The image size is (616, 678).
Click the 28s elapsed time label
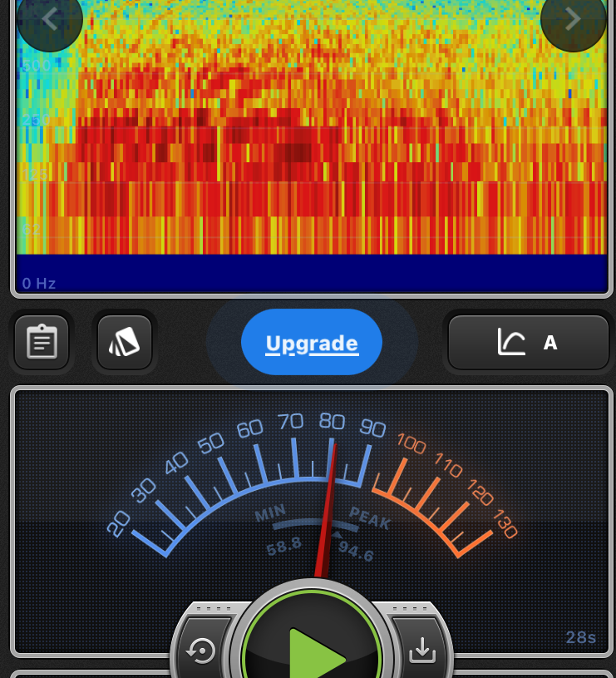coord(580,638)
